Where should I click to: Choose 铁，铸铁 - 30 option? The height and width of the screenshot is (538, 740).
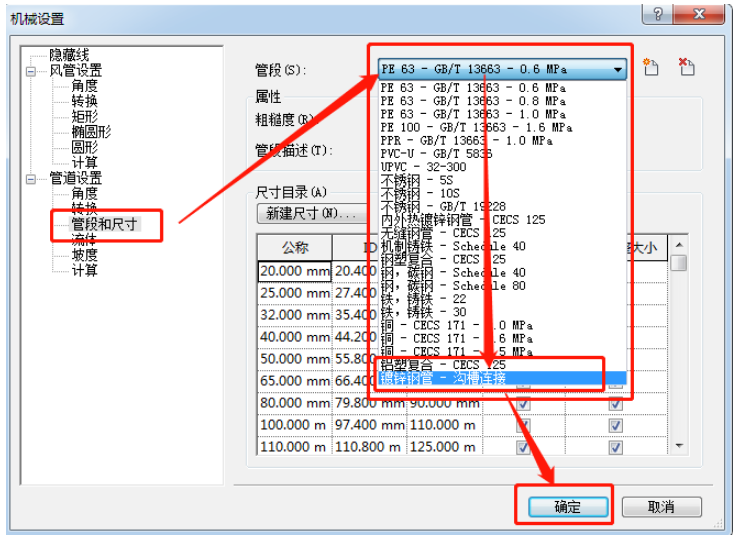[503, 312]
